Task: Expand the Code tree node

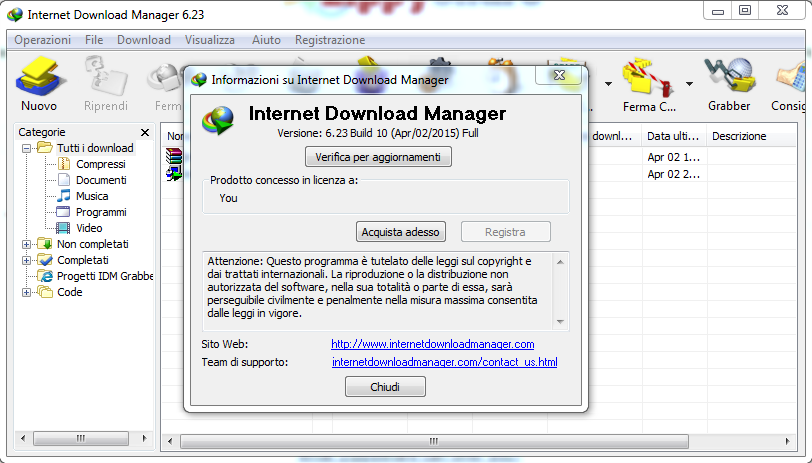Action: click(x=26, y=293)
